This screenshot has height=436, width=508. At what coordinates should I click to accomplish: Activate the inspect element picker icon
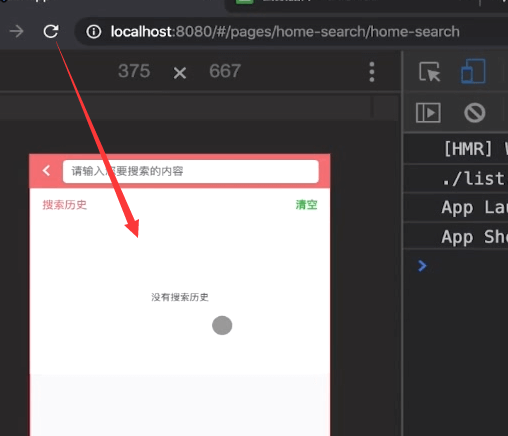tap(430, 71)
